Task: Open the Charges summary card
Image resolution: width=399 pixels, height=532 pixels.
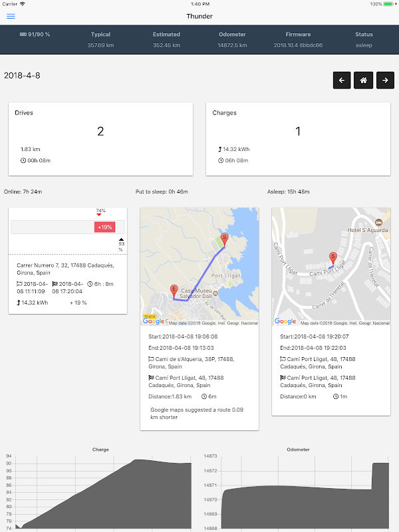Action: click(298, 139)
